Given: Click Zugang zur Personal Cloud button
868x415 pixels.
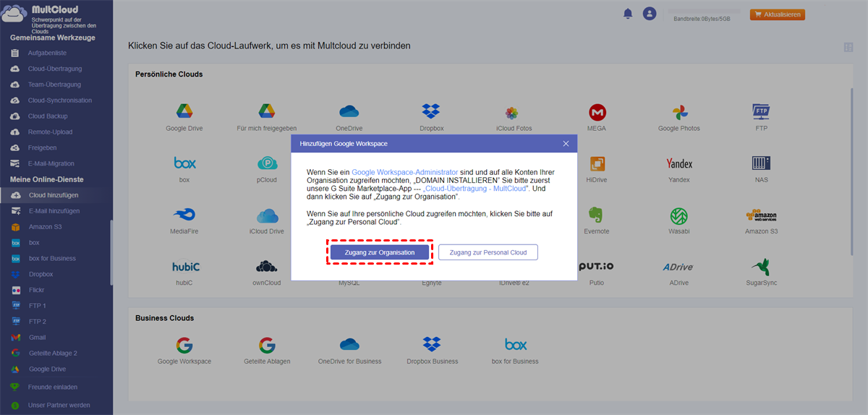Looking at the screenshot, I should 488,252.
